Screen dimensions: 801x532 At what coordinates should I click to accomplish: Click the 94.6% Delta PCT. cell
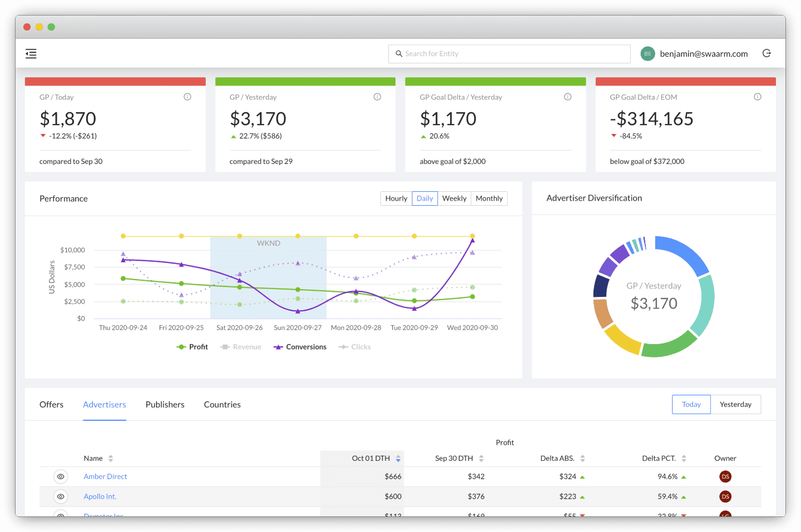coord(667,476)
